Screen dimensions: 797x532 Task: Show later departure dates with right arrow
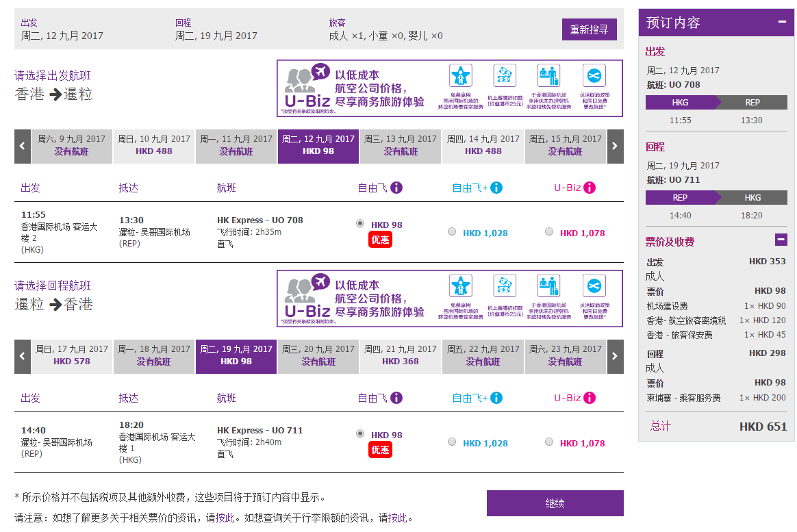click(x=615, y=147)
